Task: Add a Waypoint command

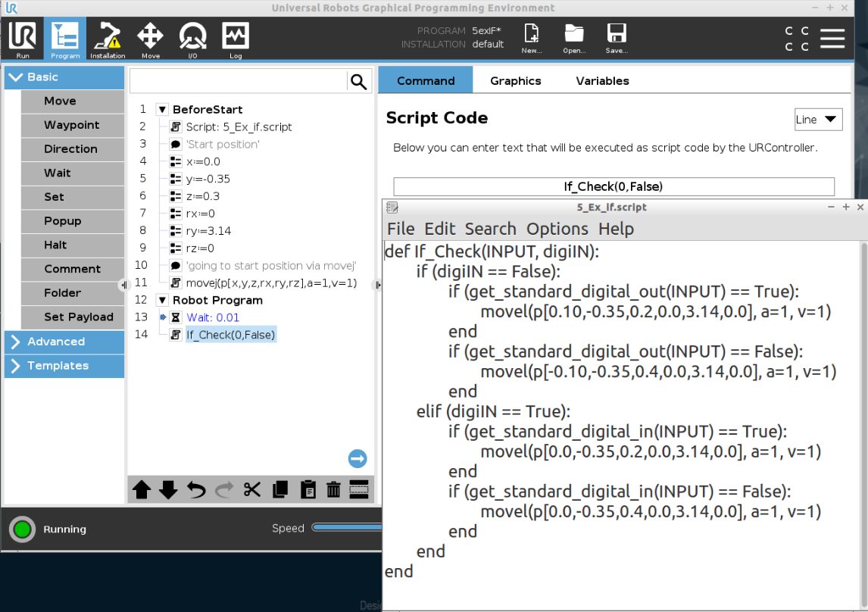Action: click(73, 125)
